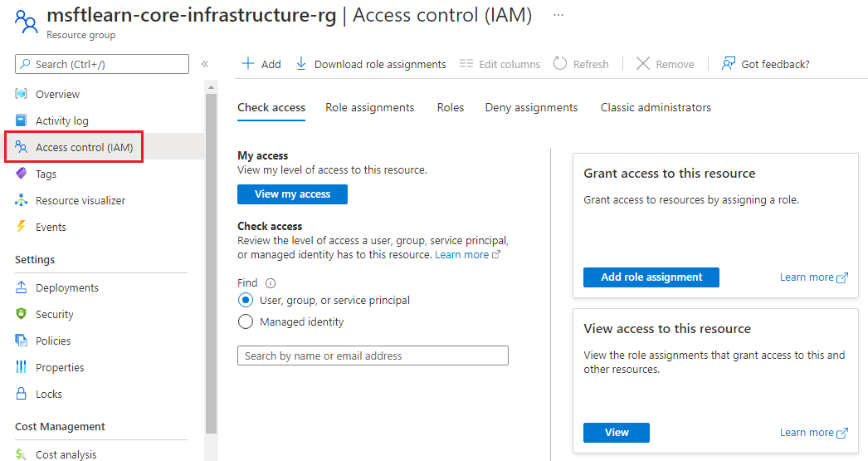Click the purple Tags icon
Screen dimensions: 868x461
point(21,174)
